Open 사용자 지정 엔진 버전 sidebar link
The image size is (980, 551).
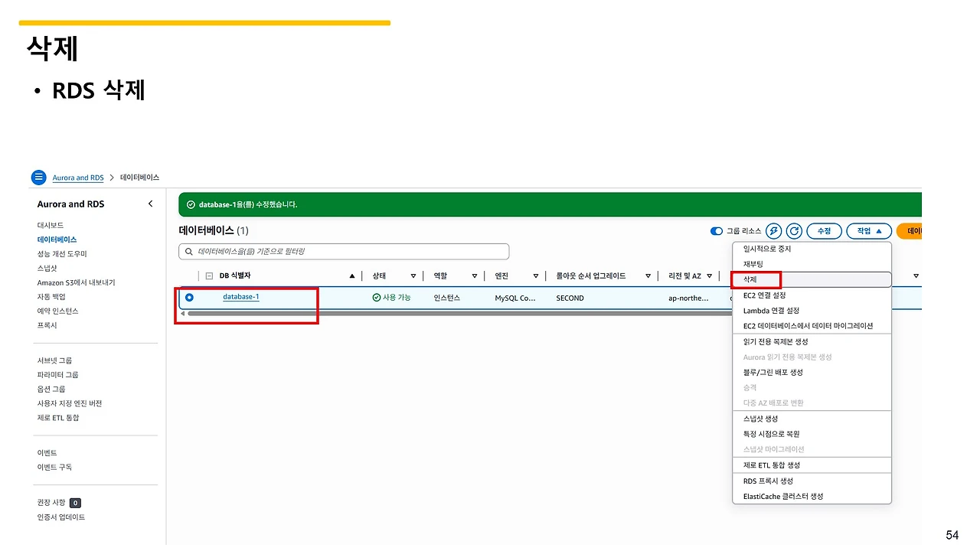tap(70, 403)
